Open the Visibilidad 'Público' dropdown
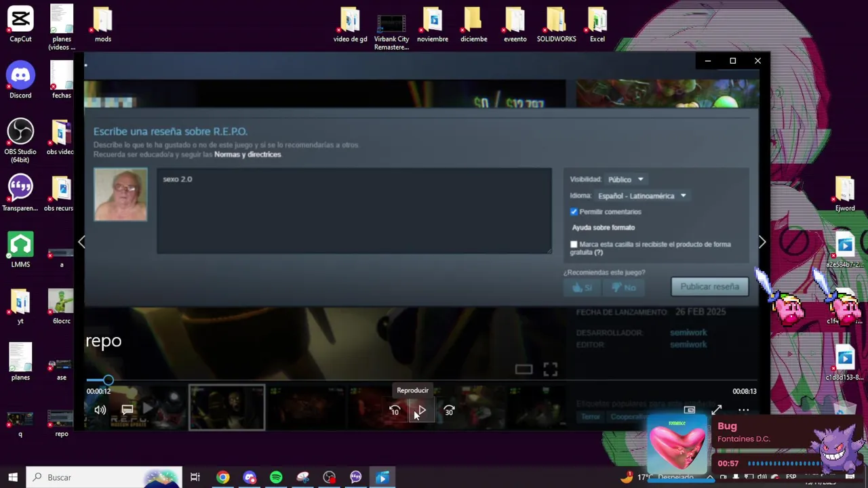 625,180
